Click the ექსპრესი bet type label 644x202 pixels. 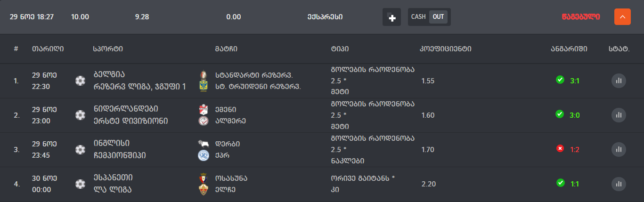coord(325,17)
